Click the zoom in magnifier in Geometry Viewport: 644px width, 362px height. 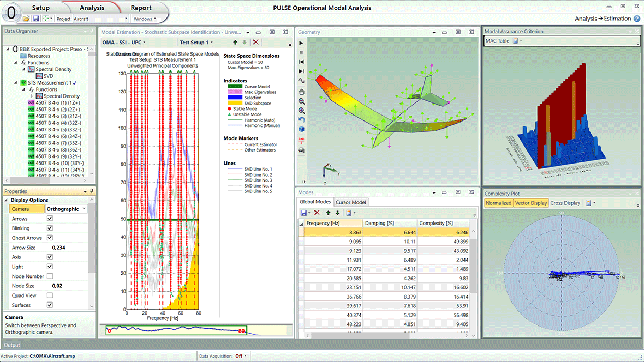pyautogui.click(x=301, y=111)
